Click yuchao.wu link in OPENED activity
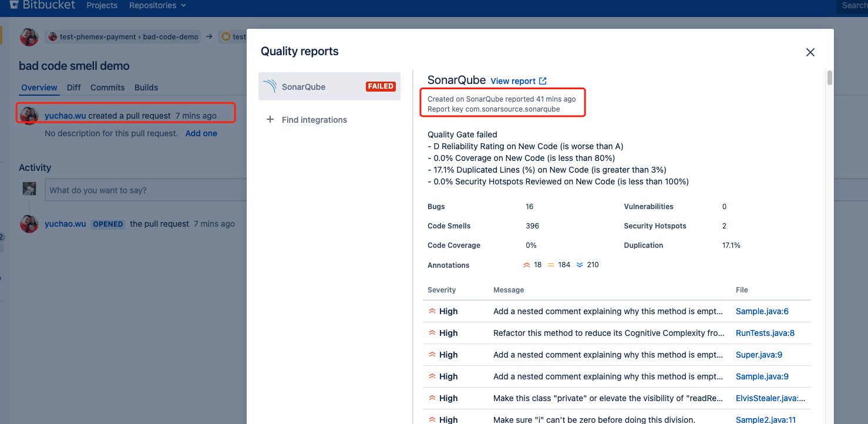 65,224
